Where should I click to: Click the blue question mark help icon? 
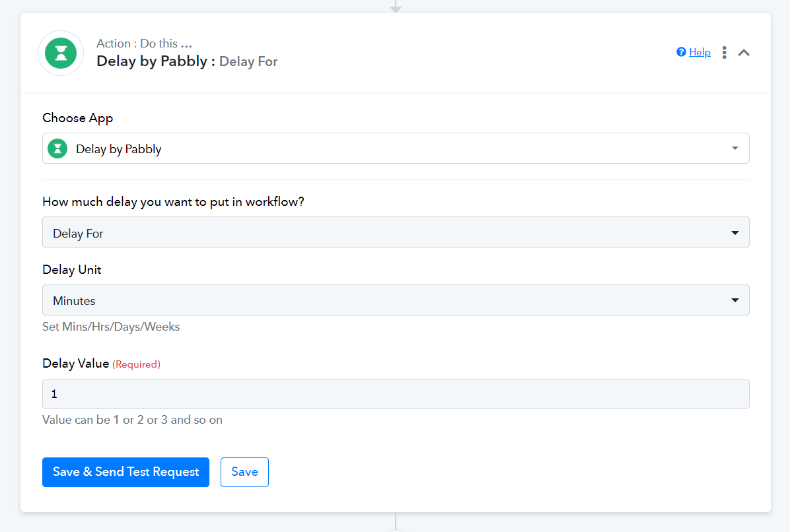pos(681,52)
